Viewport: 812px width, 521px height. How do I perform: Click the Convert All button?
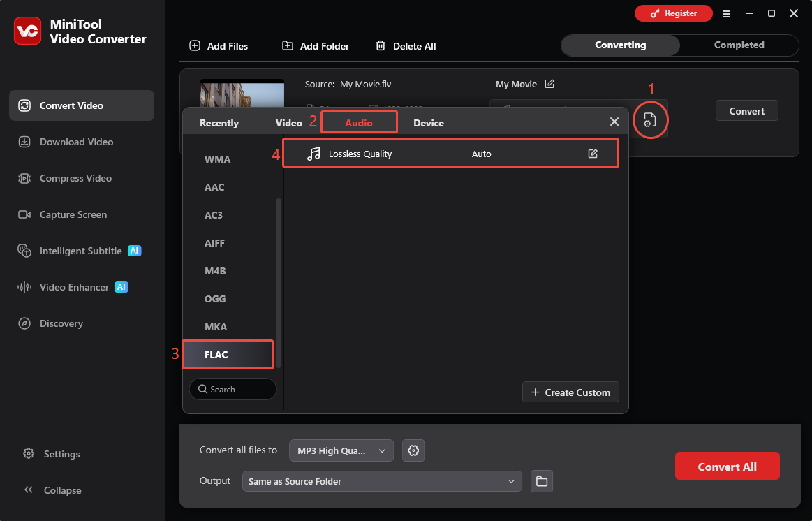tap(727, 466)
